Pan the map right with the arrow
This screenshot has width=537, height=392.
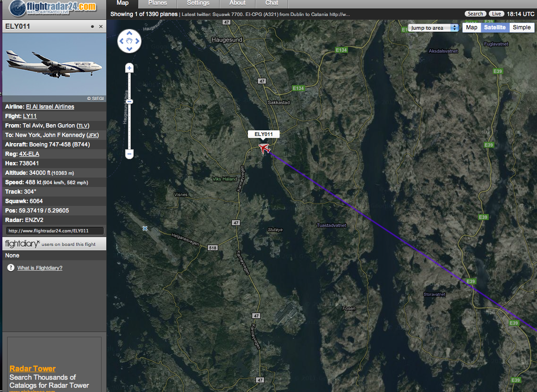[137, 41]
